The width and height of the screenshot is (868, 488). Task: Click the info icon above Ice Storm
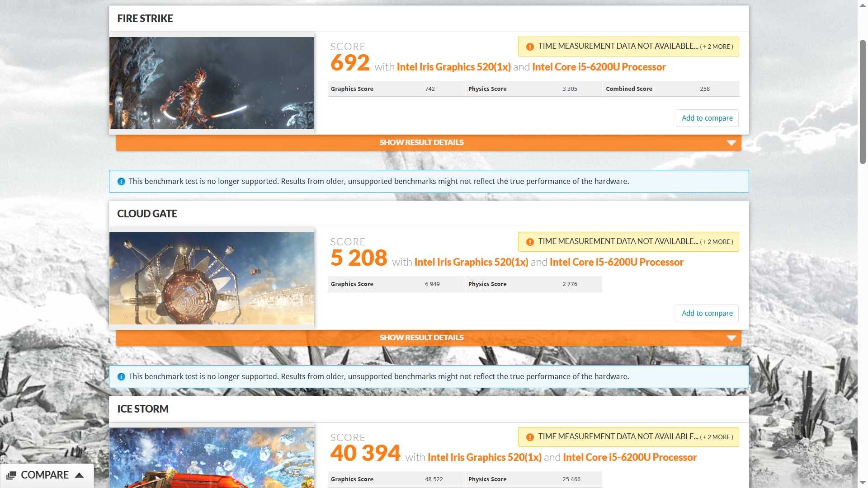pyautogui.click(x=121, y=376)
